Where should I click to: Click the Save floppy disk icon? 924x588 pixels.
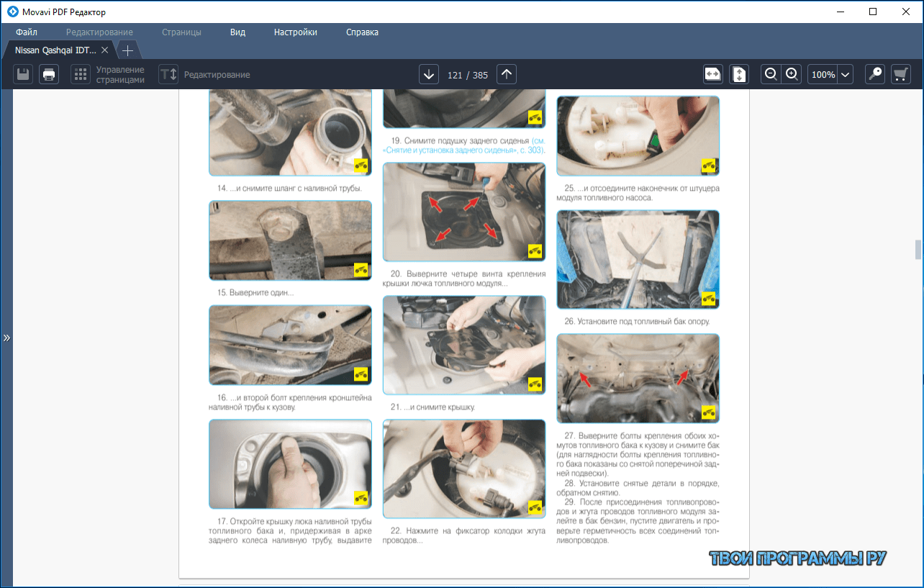(x=24, y=74)
